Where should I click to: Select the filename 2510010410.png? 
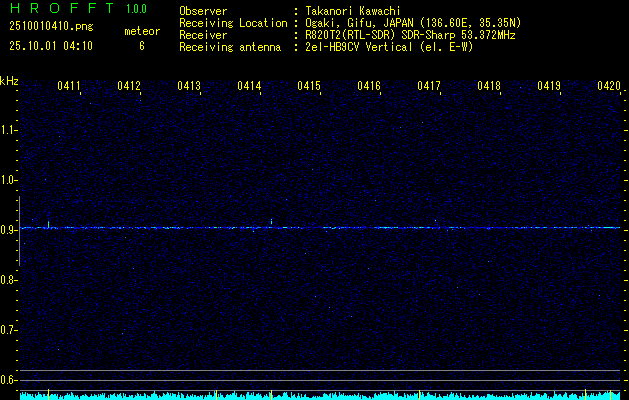point(51,26)
